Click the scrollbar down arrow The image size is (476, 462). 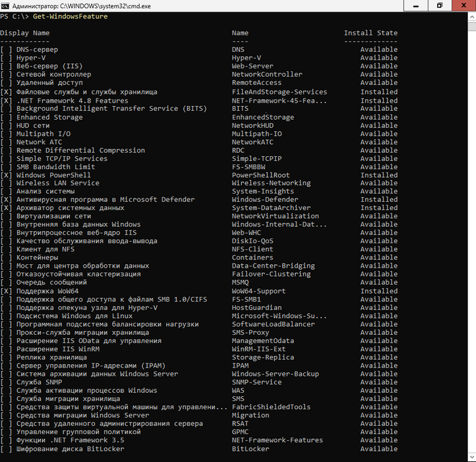click(x=472, y=457)
